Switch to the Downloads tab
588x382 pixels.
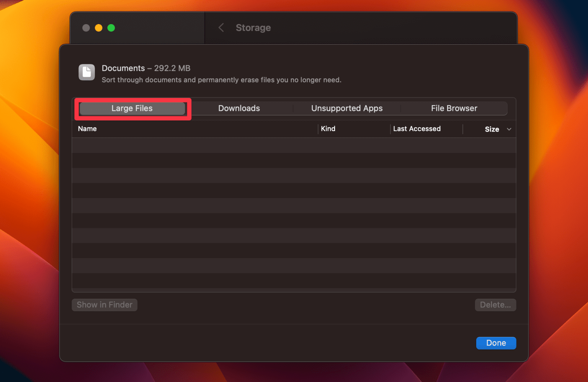point(239,108)
